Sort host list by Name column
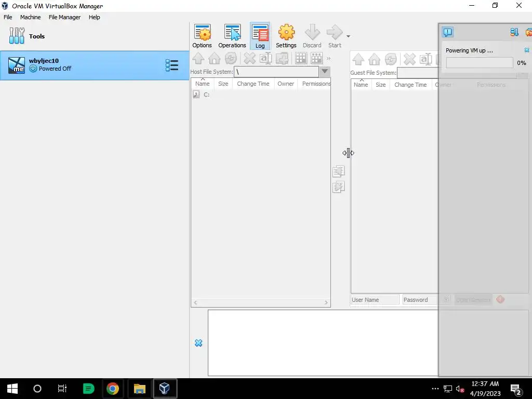Image resolution: width=532 pixels, height=399 pixels. 203,84
